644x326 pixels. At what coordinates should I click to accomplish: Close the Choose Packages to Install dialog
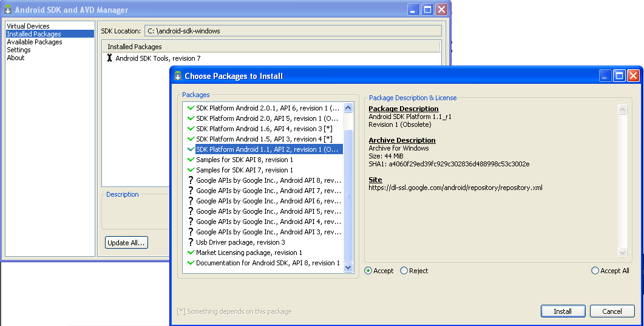pos(633,75)
